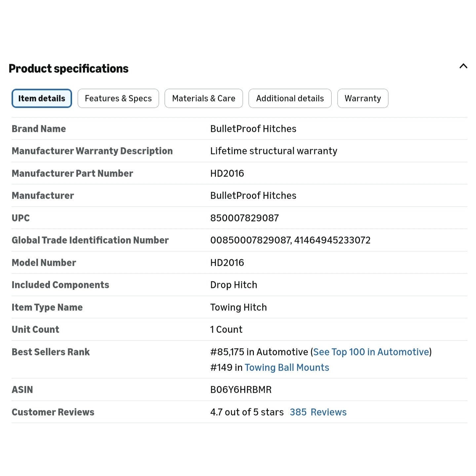Click the Manufacturer Part Number value HD2016

pyautogui.click(x=227, y=173)
